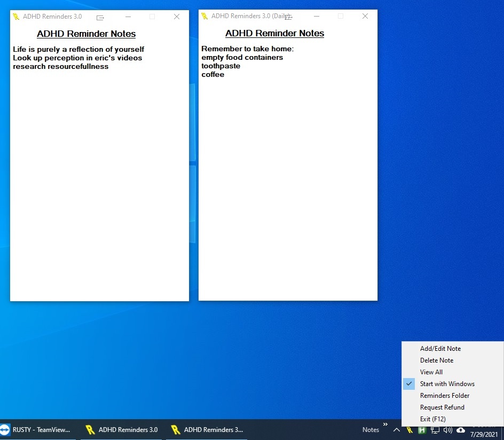Choose Add/Edit Note from the tray menu
This screenshot has height=440, width=504.
click(x=452, y=348)
